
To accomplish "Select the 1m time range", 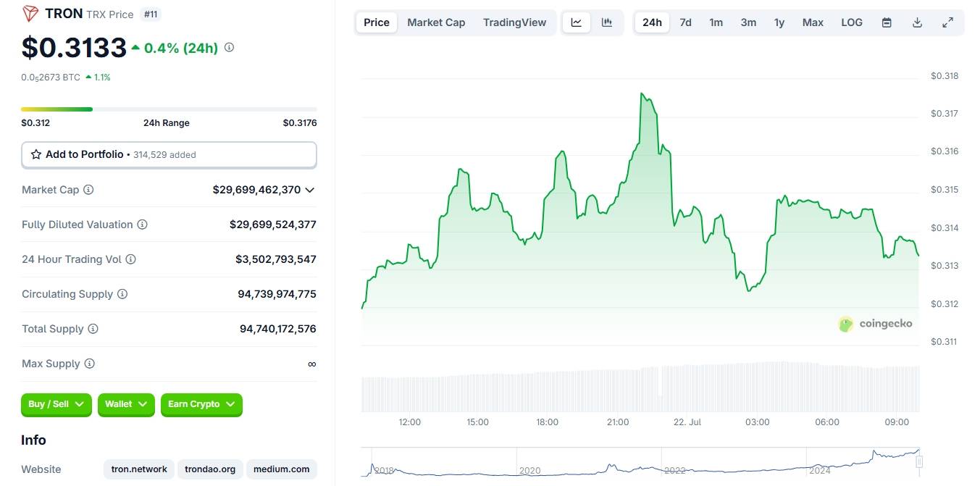I will [x=716, y=22].
